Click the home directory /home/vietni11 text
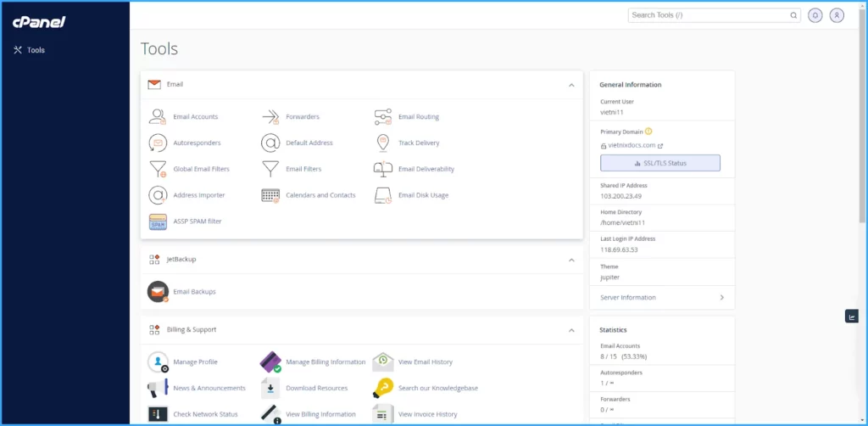 tap(623, 222)
